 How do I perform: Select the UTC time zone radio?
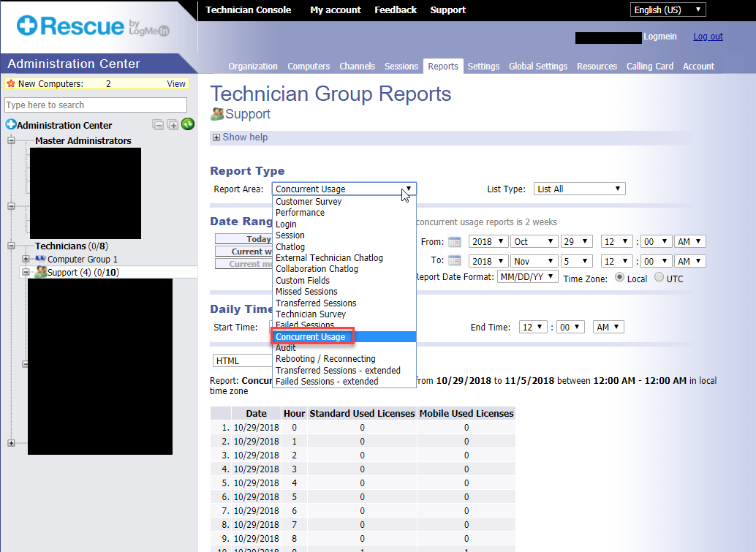(659, 277)
